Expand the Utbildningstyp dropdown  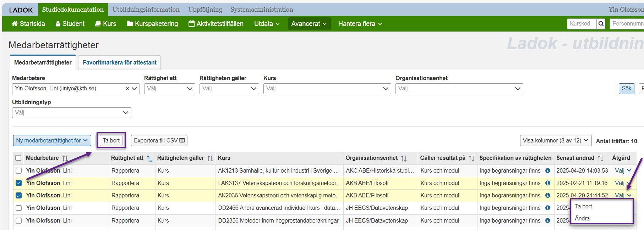tap(71, 113)
